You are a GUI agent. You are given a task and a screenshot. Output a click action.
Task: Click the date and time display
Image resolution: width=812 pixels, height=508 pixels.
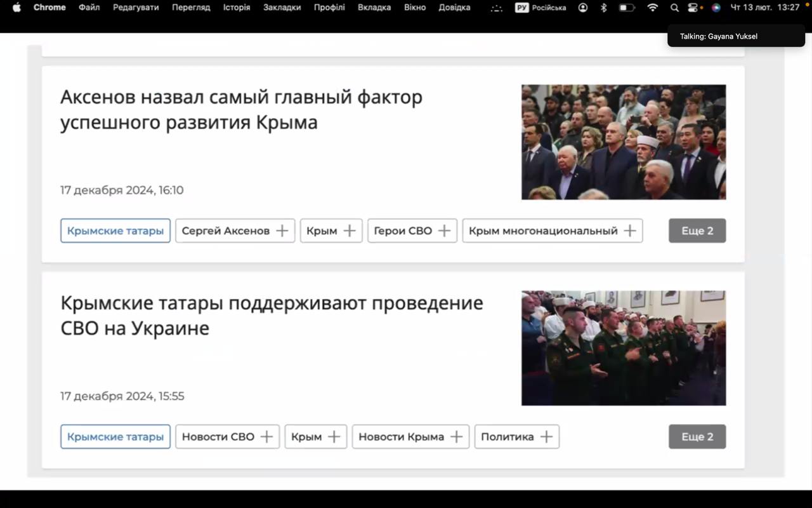tap(765, 8)
